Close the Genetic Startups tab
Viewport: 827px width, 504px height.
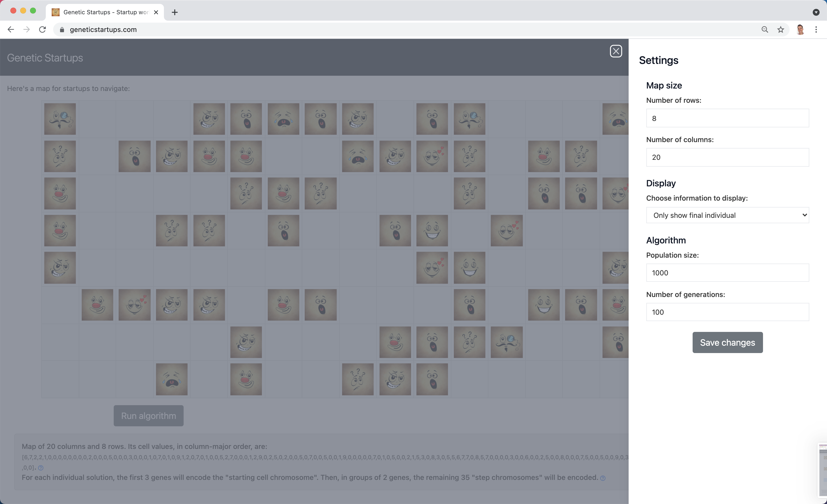click(x=156, y=12)
